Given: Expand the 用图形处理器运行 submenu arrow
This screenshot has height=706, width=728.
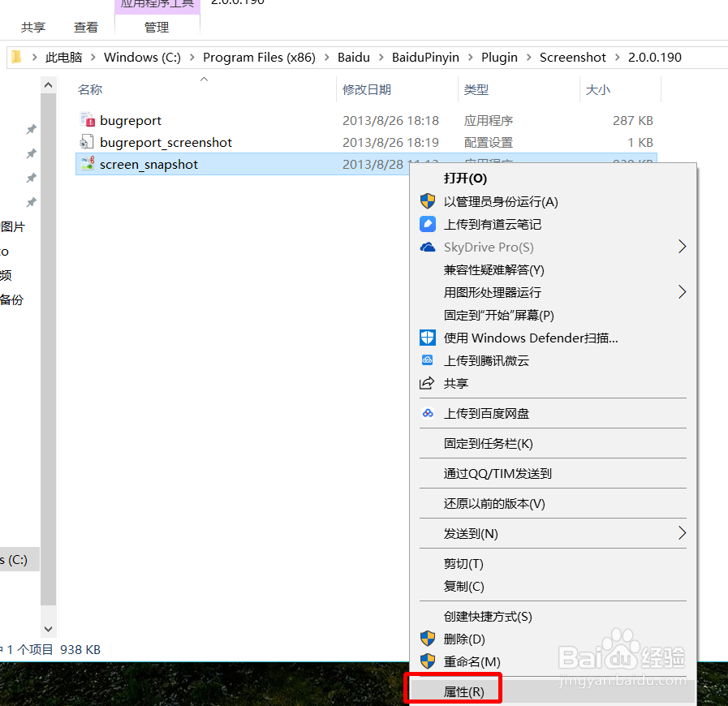Looking at the screenshot, I should point(682,292).
